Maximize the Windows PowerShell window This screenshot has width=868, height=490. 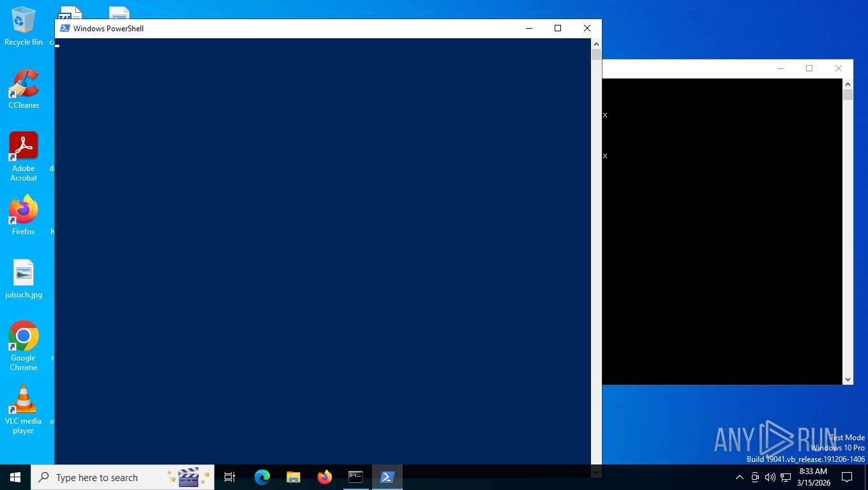click(x=558, y=28)
